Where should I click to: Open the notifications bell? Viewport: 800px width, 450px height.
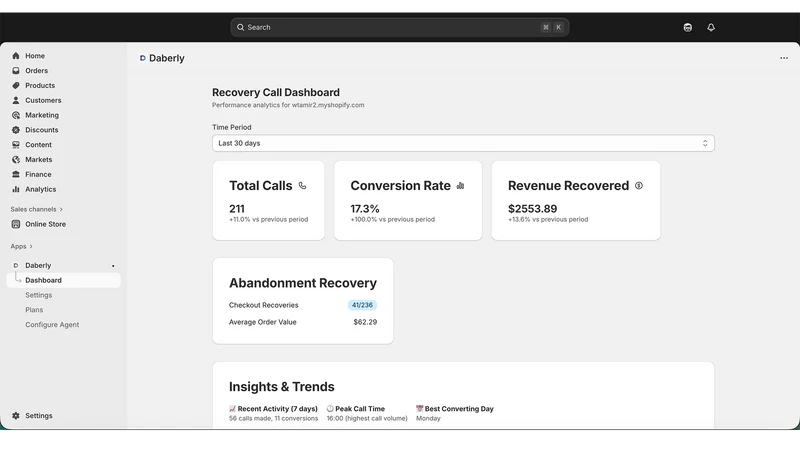(711, 27)
